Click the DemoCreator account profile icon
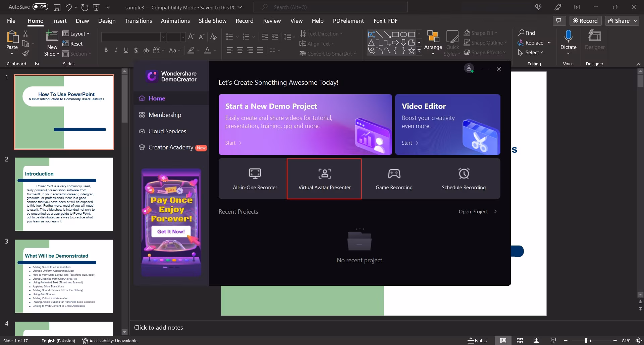 coord(469,68)
